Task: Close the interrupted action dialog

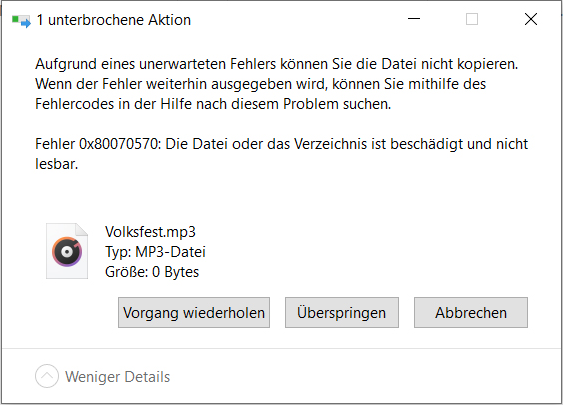Action: 531,19
